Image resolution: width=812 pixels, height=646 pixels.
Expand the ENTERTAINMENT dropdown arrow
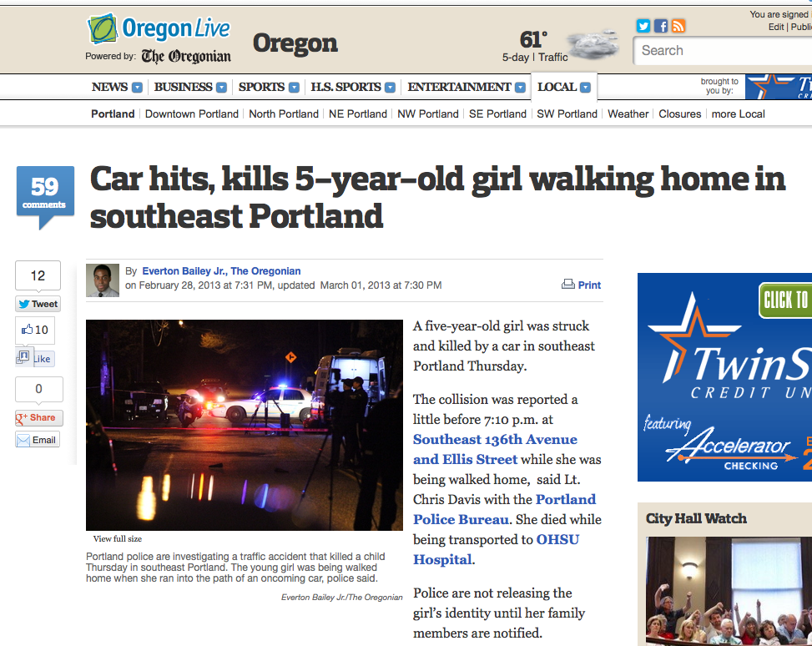tap(521, 88)
